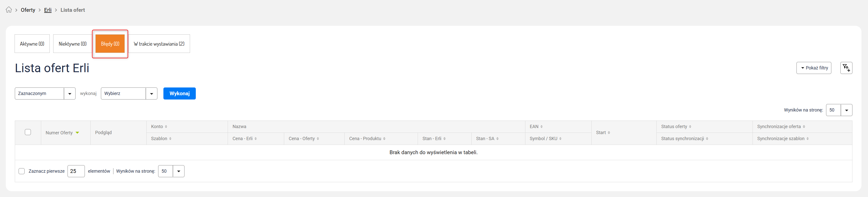The height and width of the screenshot is (197, 868).
Task: Sort by Status oferty column
Action: tap(690, 127)
